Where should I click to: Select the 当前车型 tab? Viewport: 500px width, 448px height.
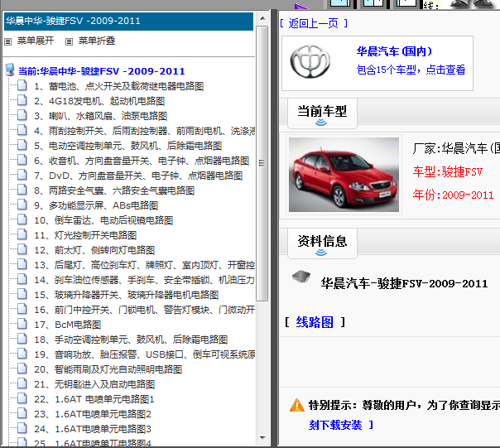point(322,113)
